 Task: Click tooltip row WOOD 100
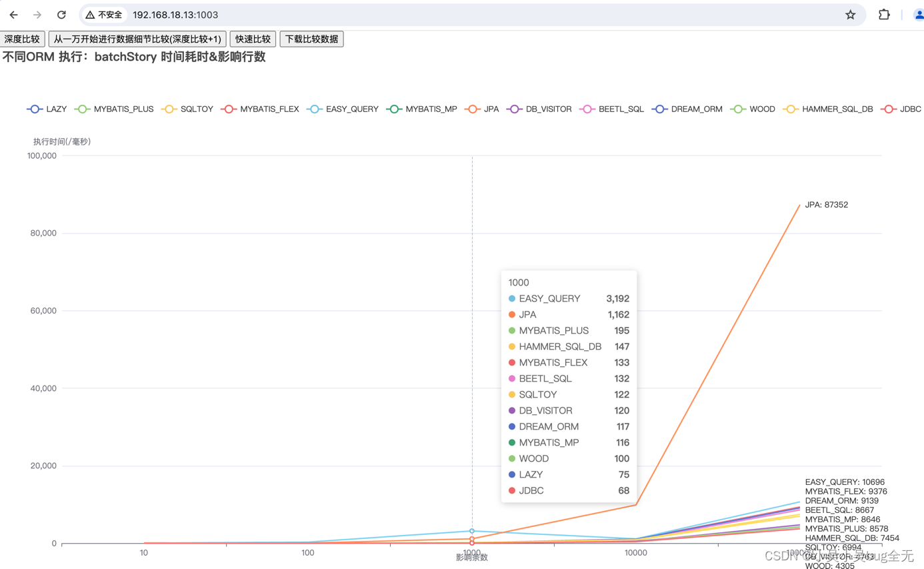pos(569,459)
